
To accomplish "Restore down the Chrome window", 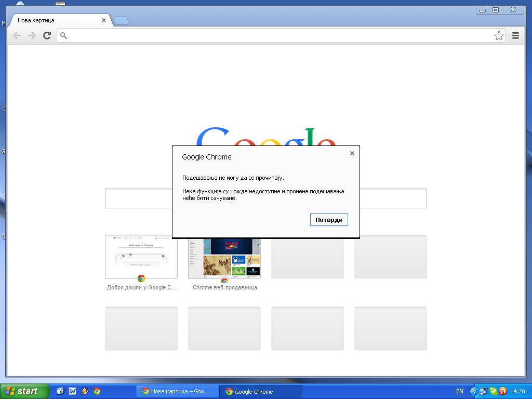I will click(x=496, y=10).
